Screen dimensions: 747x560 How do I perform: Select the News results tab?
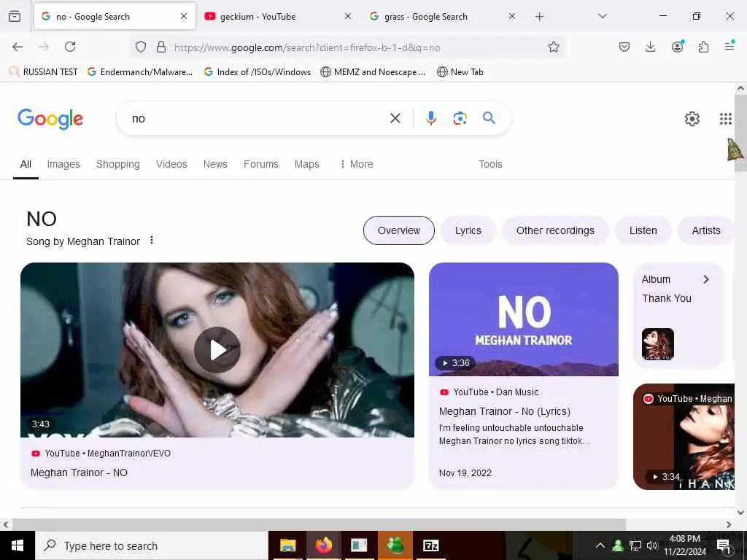pyautogui.click(x=215, y=164)
